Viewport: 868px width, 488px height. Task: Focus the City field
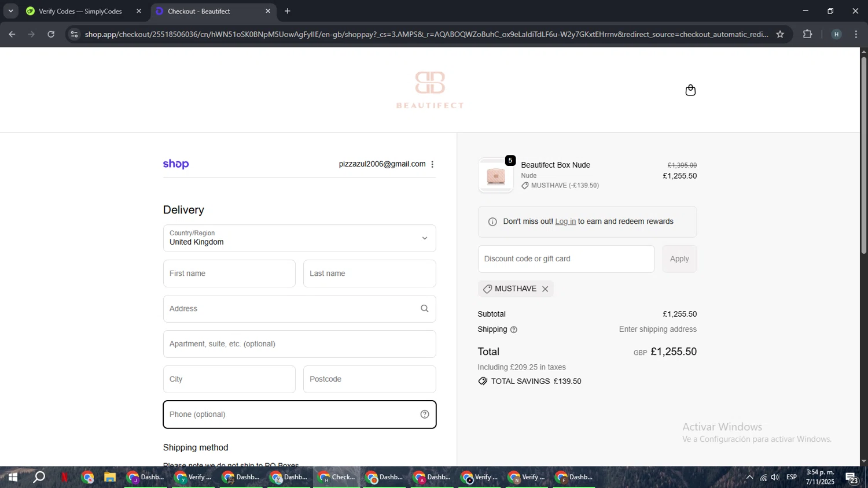pyautogui.click(x=229, y=379)
